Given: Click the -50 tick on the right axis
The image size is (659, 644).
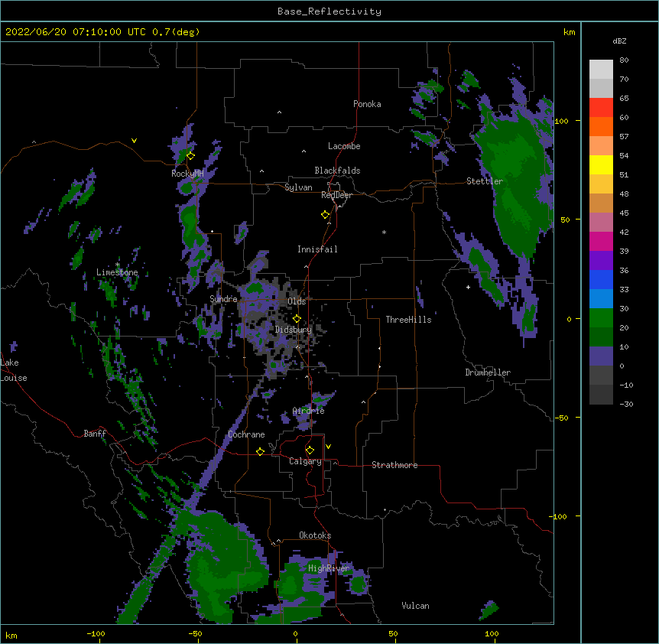Looking at the screenshot, I should [561, 418].
